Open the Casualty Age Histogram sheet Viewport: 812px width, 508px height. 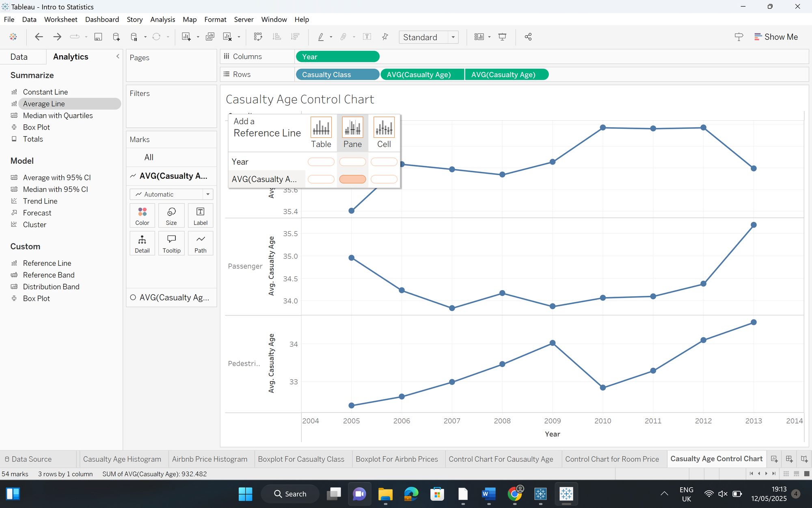click(122, 459)
